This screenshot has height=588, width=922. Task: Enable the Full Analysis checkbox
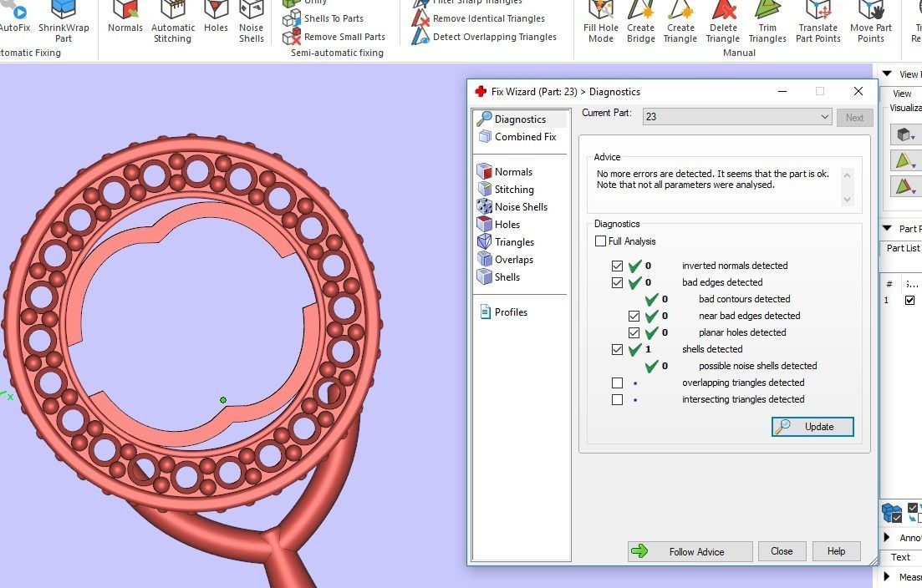tap(600, 241)
